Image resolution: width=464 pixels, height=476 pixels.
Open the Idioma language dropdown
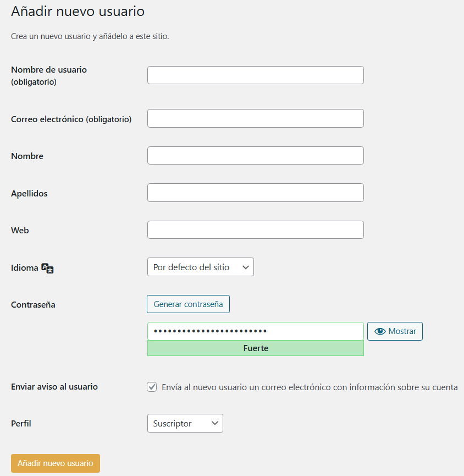tap(201, 267)
